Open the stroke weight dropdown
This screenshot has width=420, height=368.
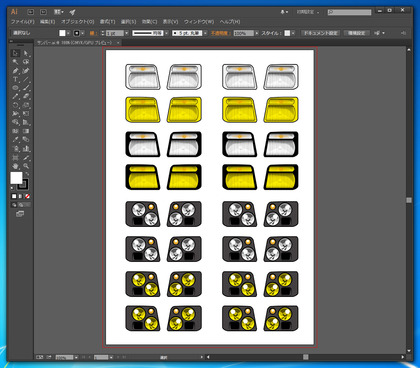[127, 33]
